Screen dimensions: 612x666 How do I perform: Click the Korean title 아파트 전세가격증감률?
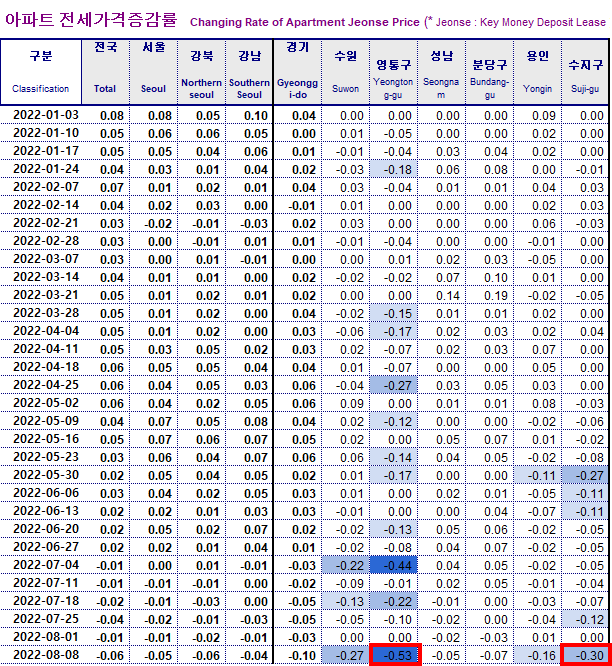coord(91,20)
